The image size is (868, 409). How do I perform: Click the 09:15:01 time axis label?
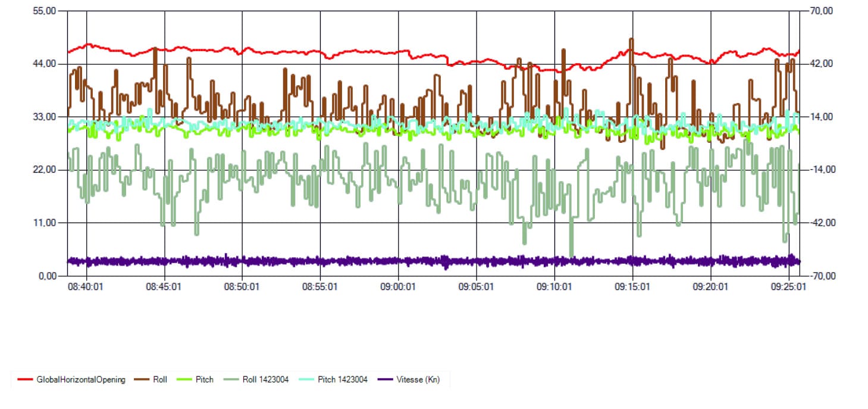(632, 286)
